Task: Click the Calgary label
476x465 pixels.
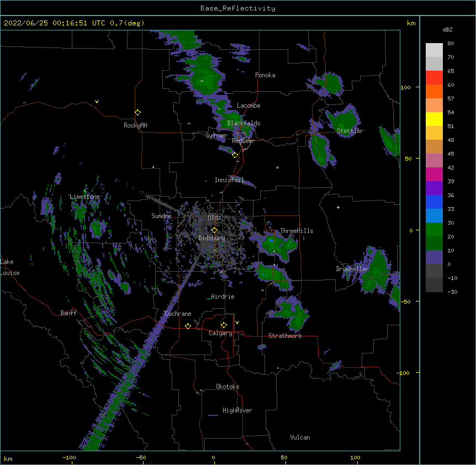Action: point(221,333)
